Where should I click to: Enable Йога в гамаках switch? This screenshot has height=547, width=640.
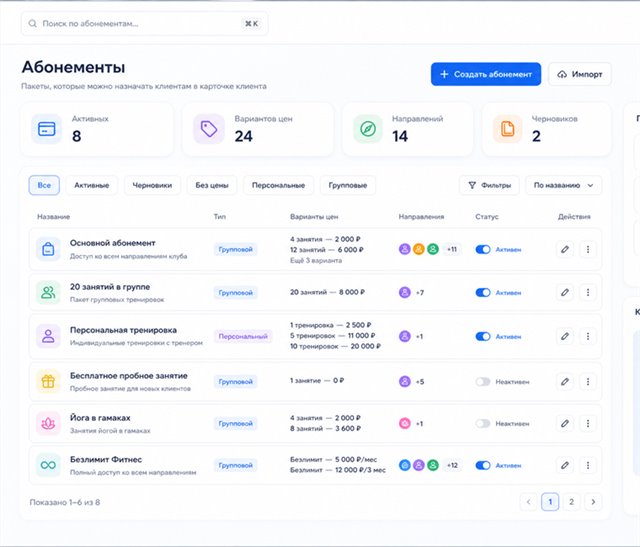(x=483, y=424)
